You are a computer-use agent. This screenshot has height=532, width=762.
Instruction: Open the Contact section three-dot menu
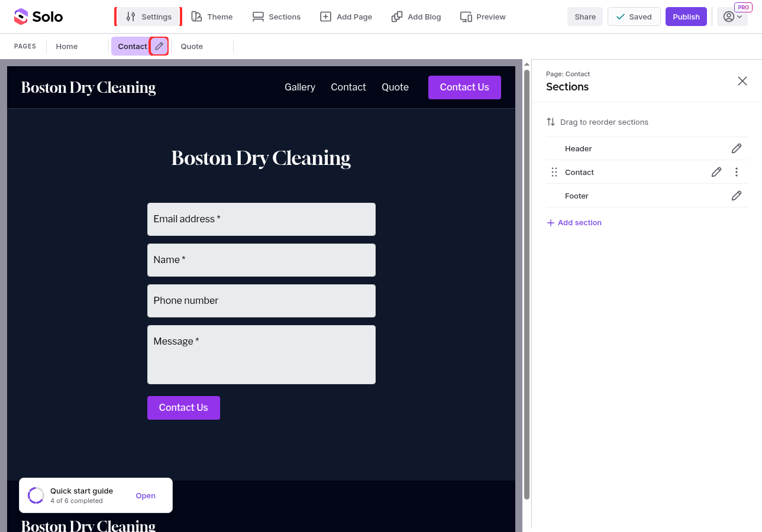point(737,172)
